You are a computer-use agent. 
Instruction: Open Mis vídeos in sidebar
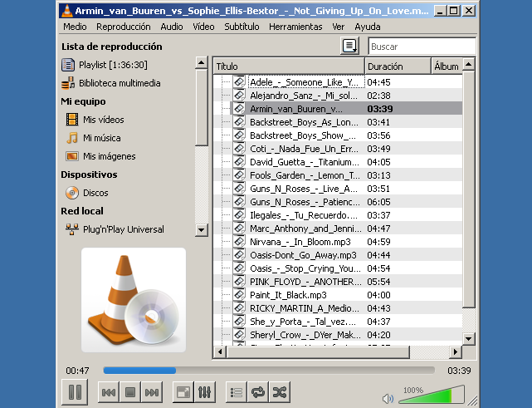point(95,120)
